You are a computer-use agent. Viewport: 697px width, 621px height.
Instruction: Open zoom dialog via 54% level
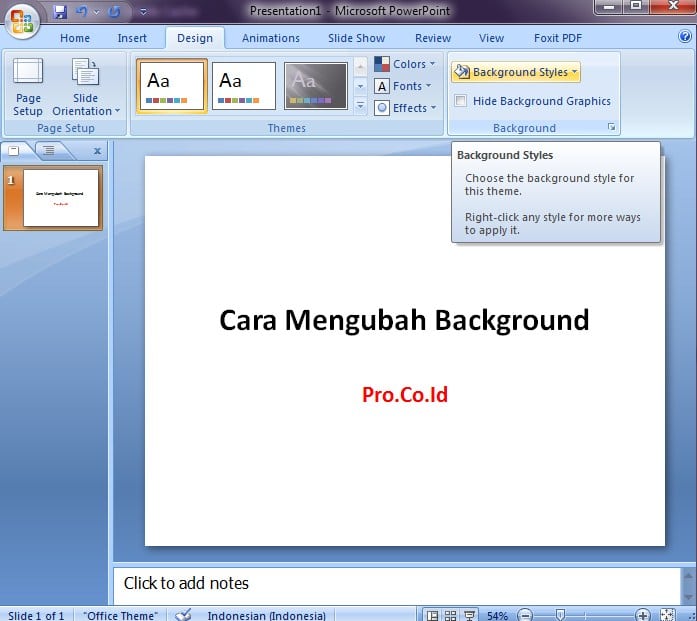tap(497, 615)
